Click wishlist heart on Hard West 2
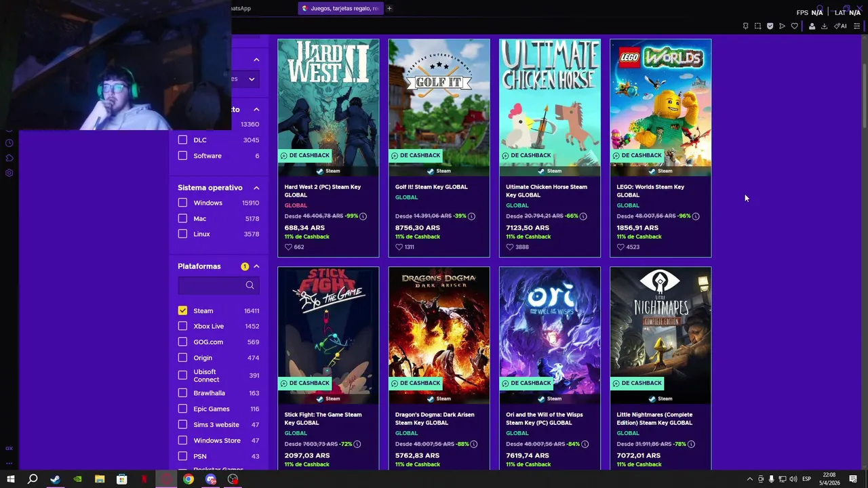 tap(289, 247)
